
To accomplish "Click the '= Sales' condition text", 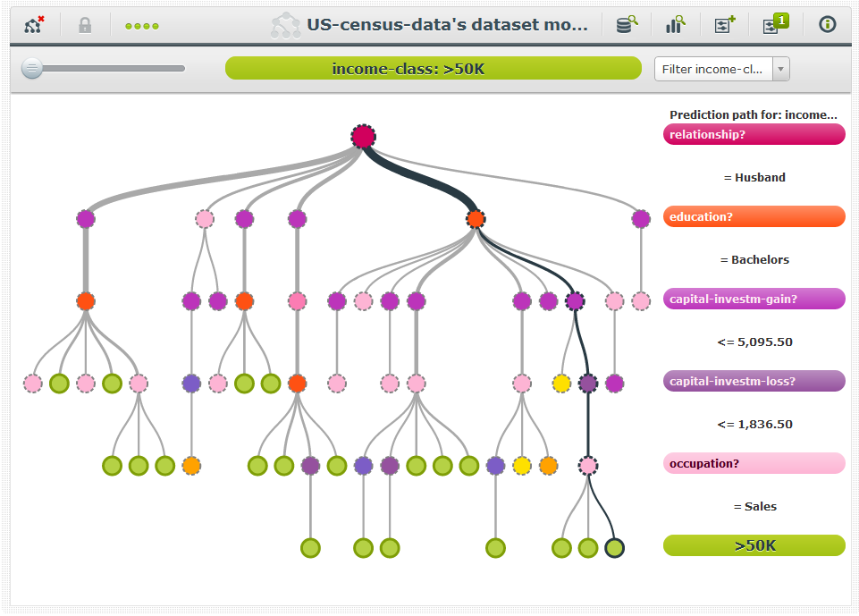I will [x=754, y=506].
